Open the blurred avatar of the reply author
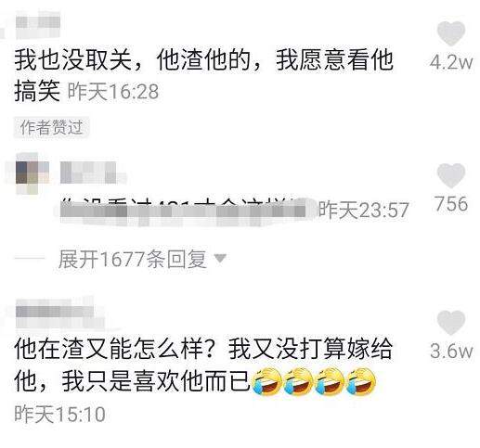Image resolution: width=480 pixels, height=448 pixels. point(32,173)
